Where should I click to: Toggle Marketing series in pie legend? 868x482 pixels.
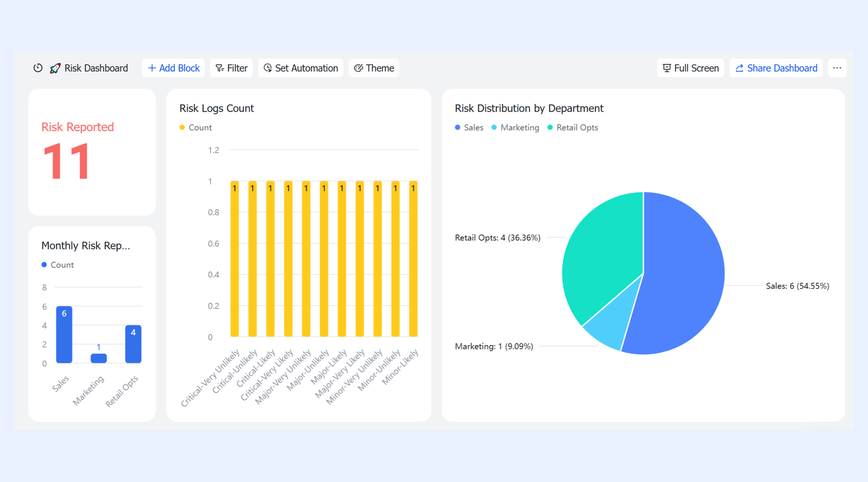pos(515,127)
